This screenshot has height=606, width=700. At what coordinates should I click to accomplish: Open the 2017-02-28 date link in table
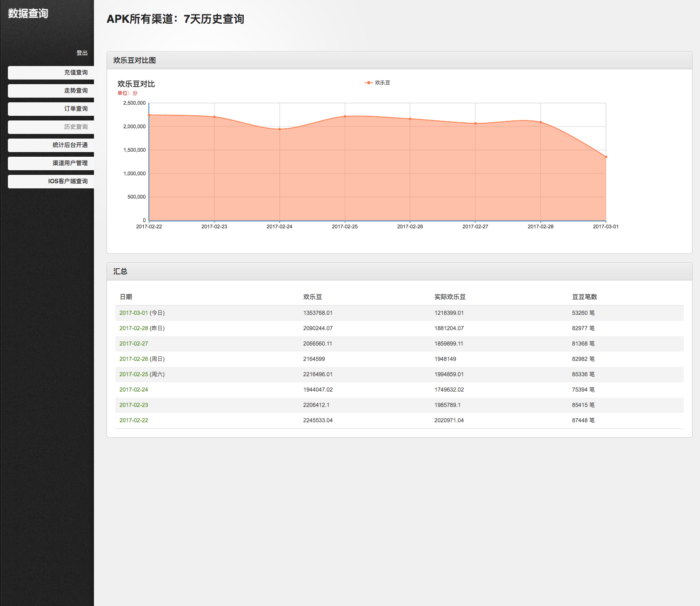[133, 328]
